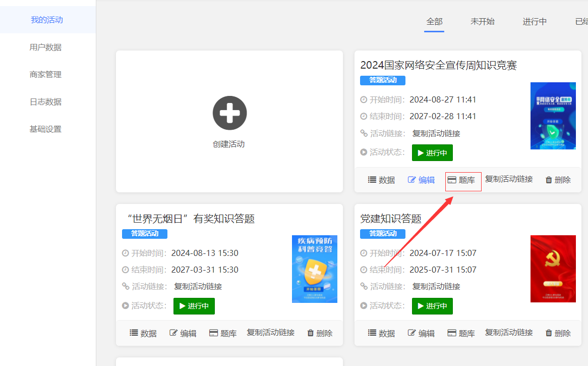Screen dimensions: 588x366
Task: Delete the 2024国家网络安全宣传周知识竞赛 activity
Action: (558, 180)
